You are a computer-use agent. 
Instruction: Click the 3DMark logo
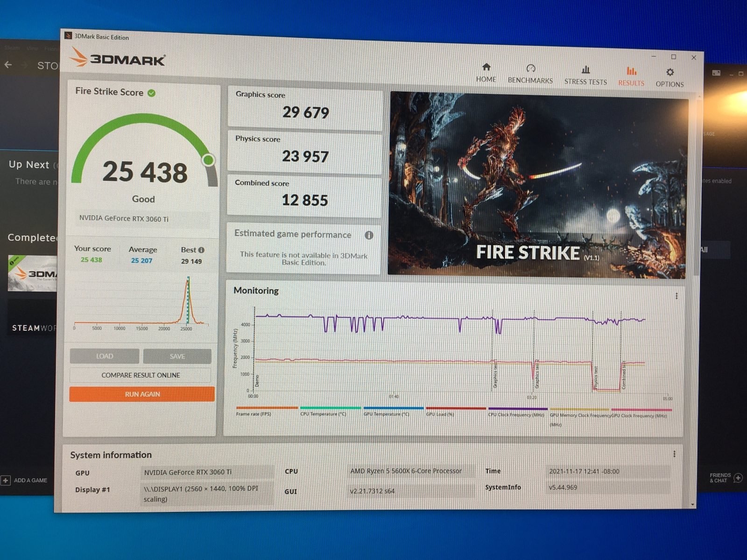pos(118,59)
